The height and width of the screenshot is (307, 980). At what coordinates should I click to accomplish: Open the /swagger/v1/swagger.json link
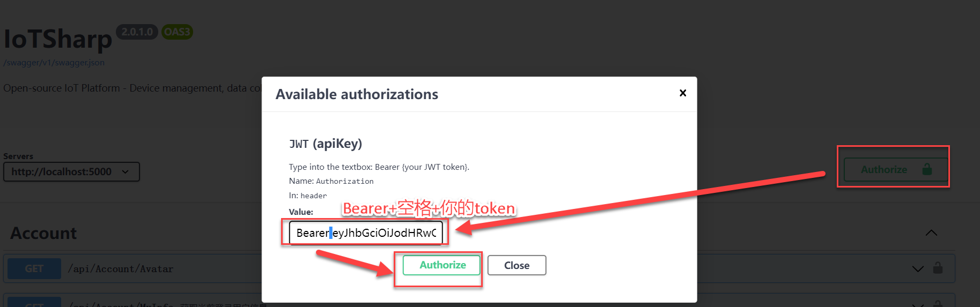54,63
